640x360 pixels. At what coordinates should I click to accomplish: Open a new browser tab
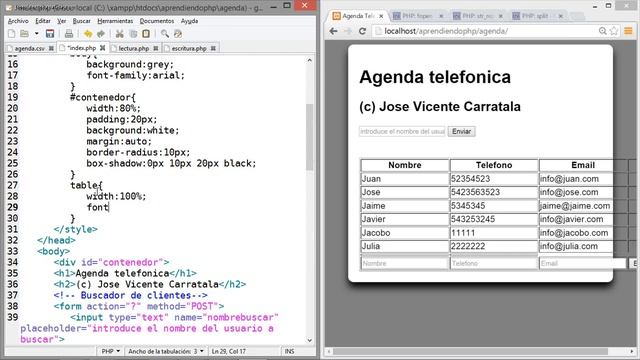(577, 16)
